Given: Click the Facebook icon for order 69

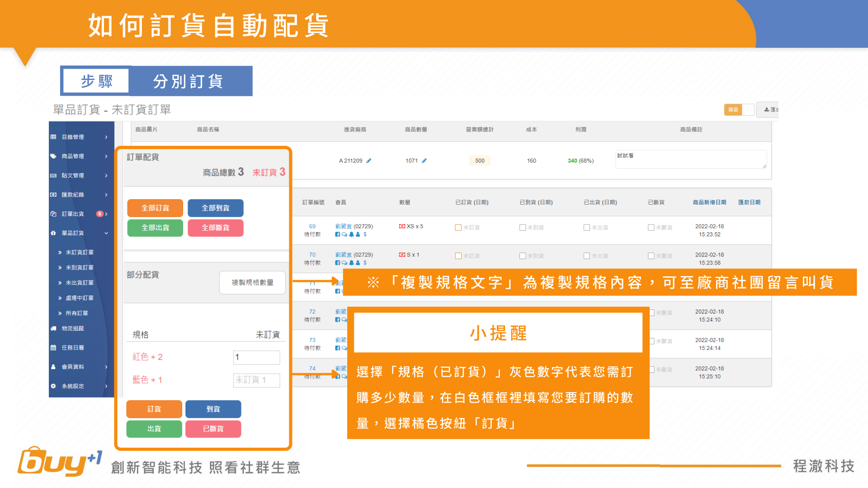Looking at the screenshot, I should tap(337, 235).
